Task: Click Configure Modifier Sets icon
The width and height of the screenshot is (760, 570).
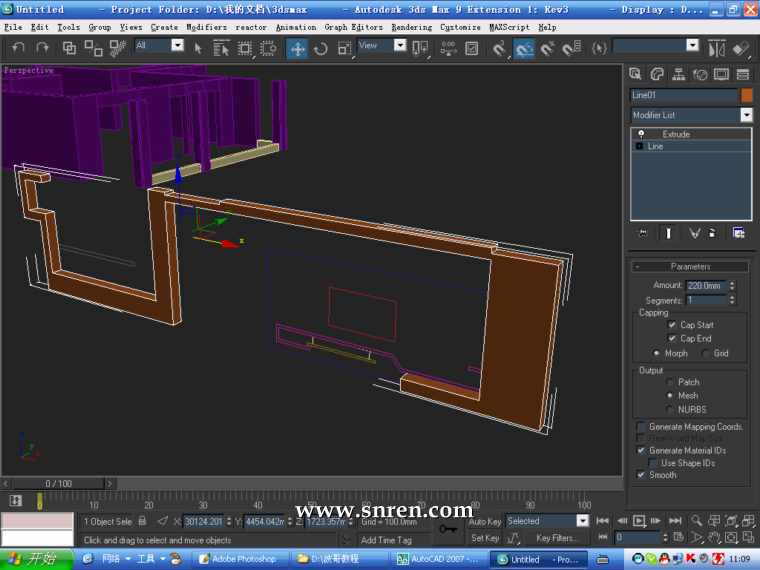Action: (x=738, y=233)
